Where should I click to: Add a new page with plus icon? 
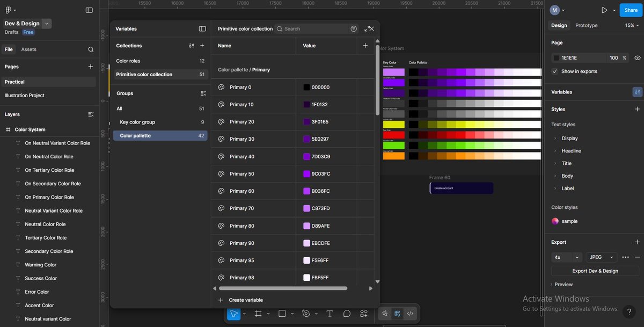pos(90,67)
